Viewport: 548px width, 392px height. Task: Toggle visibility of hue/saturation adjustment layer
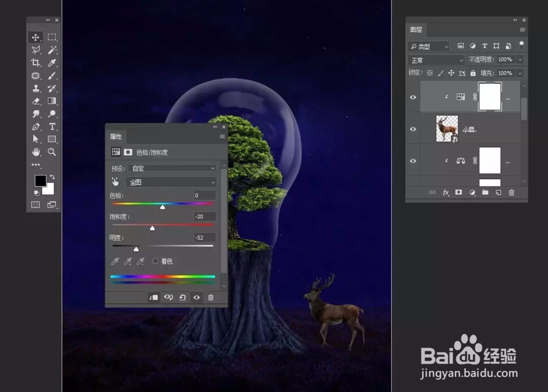click(x=413, y=97)
